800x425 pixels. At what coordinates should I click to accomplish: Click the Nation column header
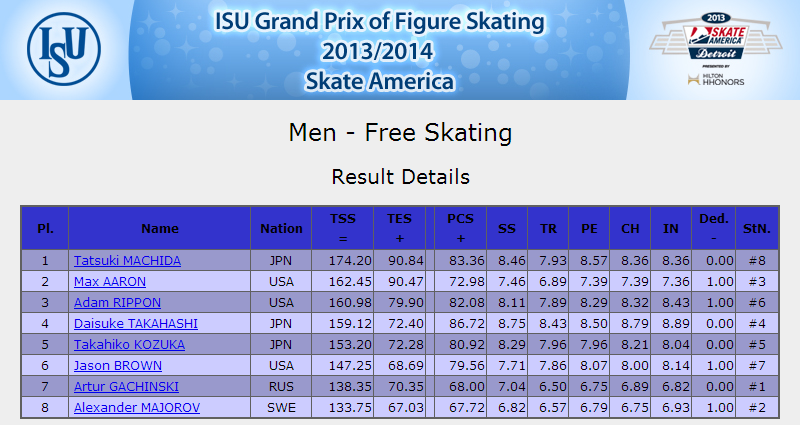pyautogui.click(x=281, y=228)
